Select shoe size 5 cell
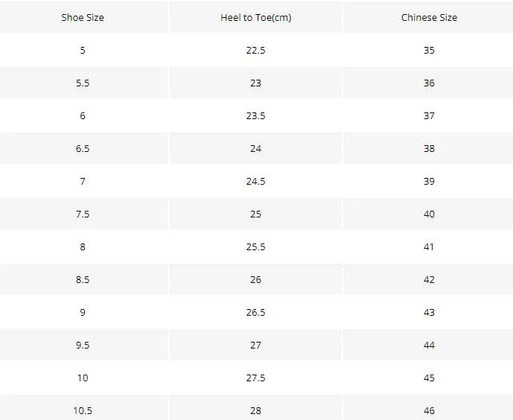This screenshot has width=513, height=420. (83, 50)
